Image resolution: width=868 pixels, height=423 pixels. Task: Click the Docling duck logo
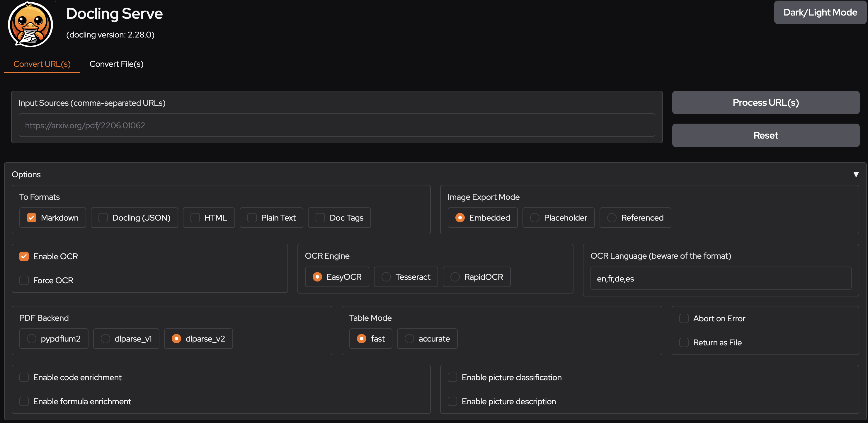tap(30, 24)
